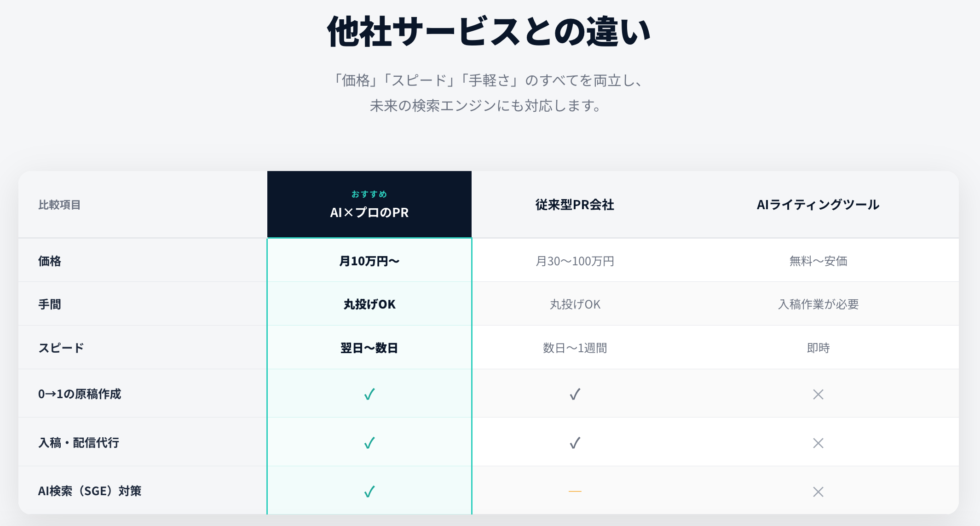Select the AI×プロのPR column header
Image resolution: width=980 pixels, height=526 pixels.
tap(369, 212)
